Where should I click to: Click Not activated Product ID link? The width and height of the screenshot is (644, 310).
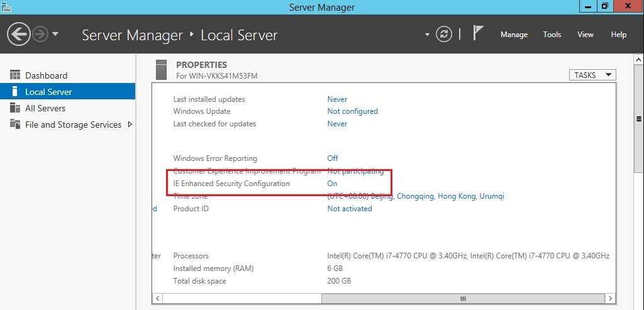pyautogui.click(x=350, y=209)
